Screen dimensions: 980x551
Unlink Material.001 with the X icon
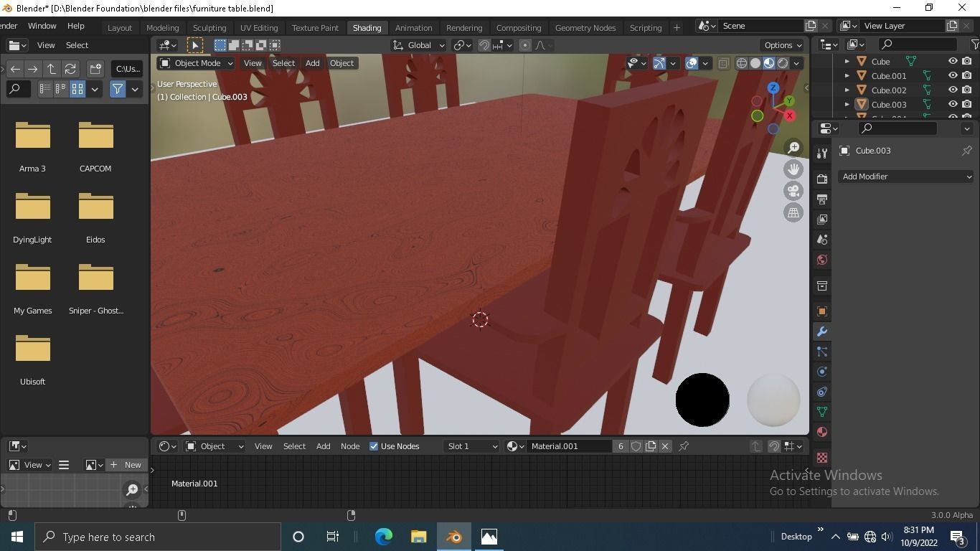665,446
